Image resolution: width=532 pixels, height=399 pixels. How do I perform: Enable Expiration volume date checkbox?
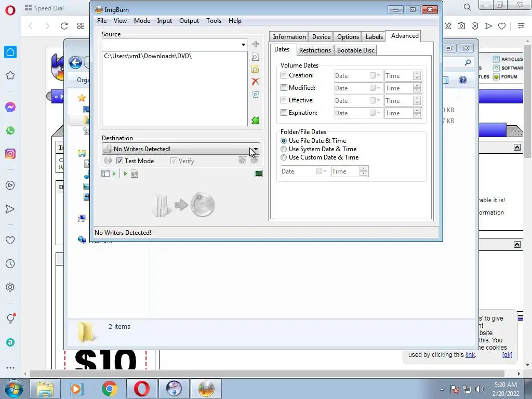pos(284,112)
